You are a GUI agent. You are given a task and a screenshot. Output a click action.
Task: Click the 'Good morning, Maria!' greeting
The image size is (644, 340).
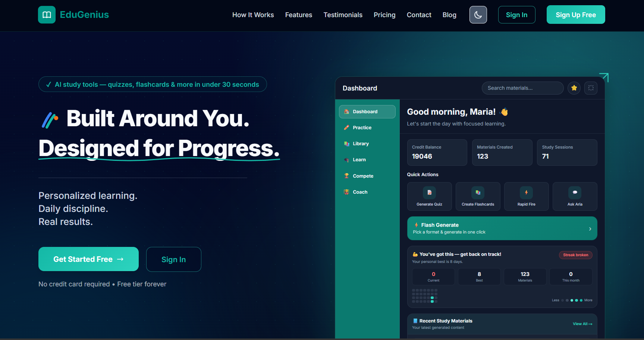click(x=451, y=112)
